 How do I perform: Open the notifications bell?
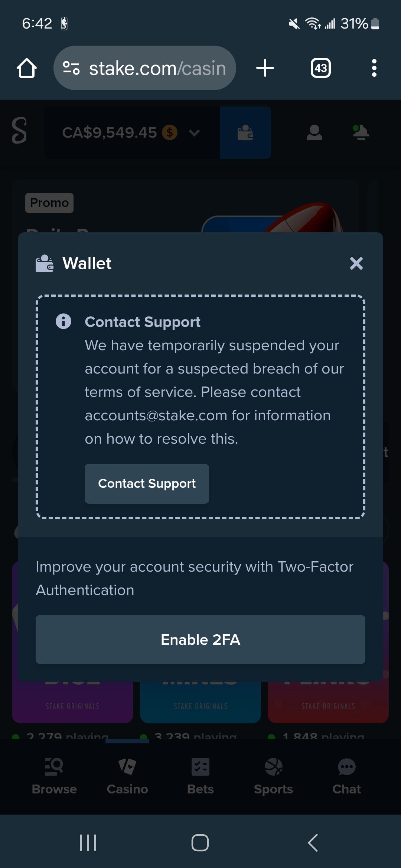(x=361, y=133)
